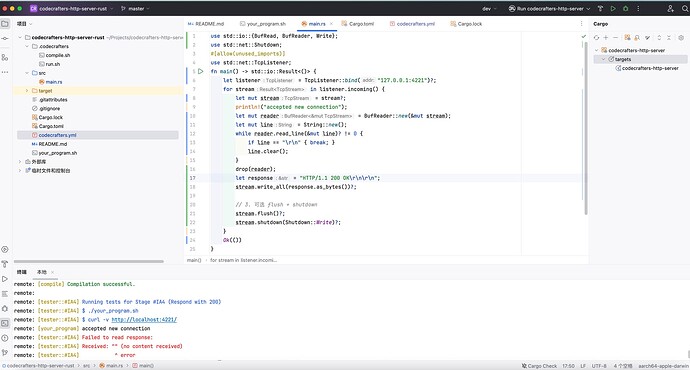Open the Debug tool window in left sidebar

5,308
